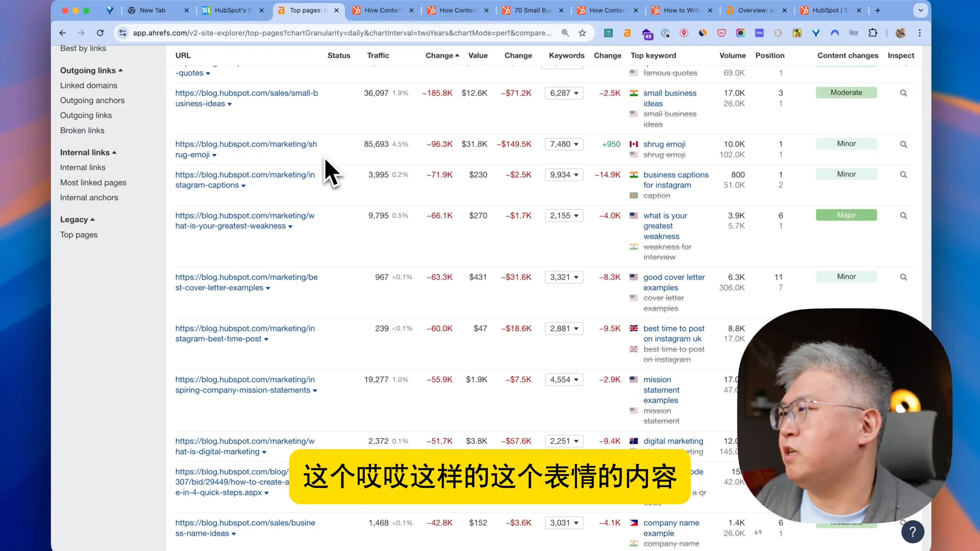This screenshot has height=551, width=980.
Task: Open the Ahrefs extension icon in toolbar
Action: click(627, 33)
